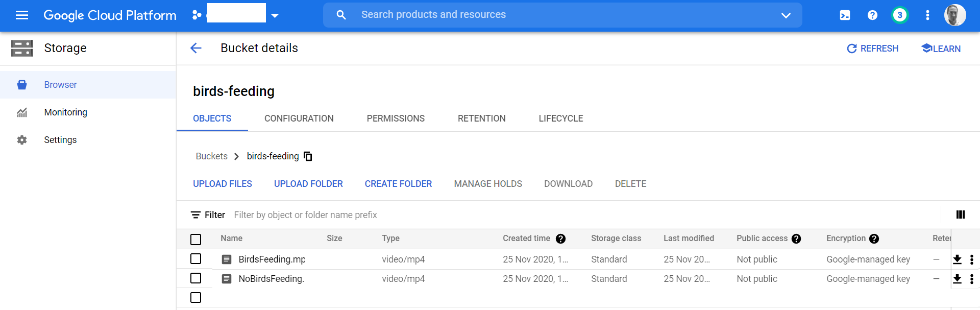Open the notifications badge showing 3
The width and height of the screenshot is (980, 310).
coord(900,15)
